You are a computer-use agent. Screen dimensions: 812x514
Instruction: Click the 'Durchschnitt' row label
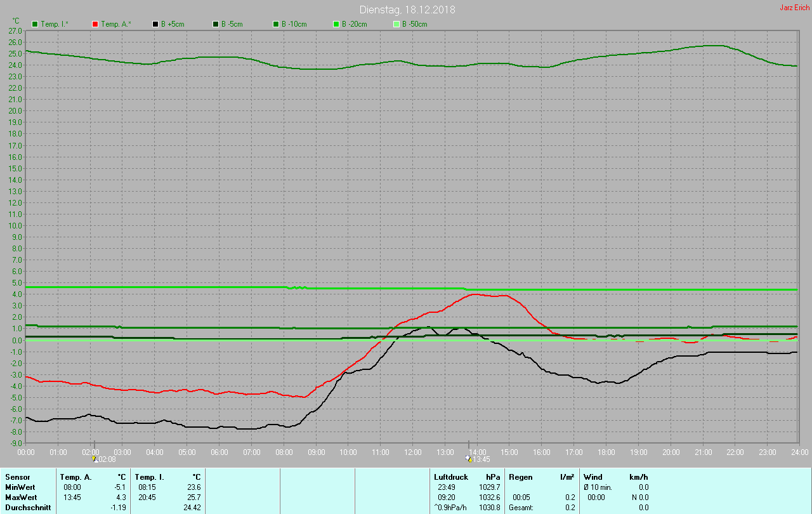click(28, 508)
